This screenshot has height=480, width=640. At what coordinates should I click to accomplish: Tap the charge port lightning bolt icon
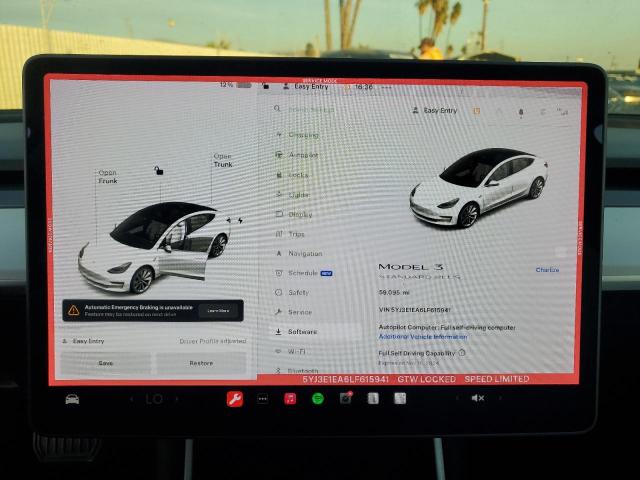point(241,220)
